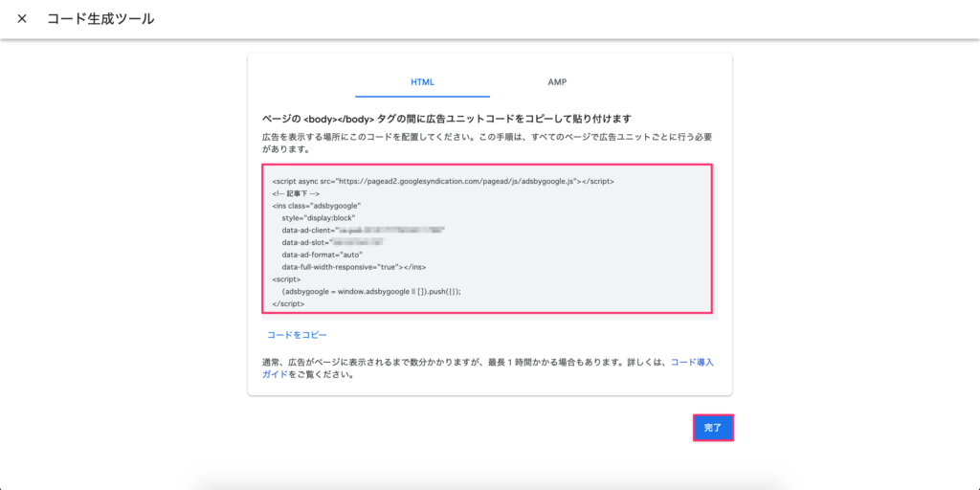The image size is (980, 490).
Task: Click the data-full-width-responsive line
Action: [354, 267]
